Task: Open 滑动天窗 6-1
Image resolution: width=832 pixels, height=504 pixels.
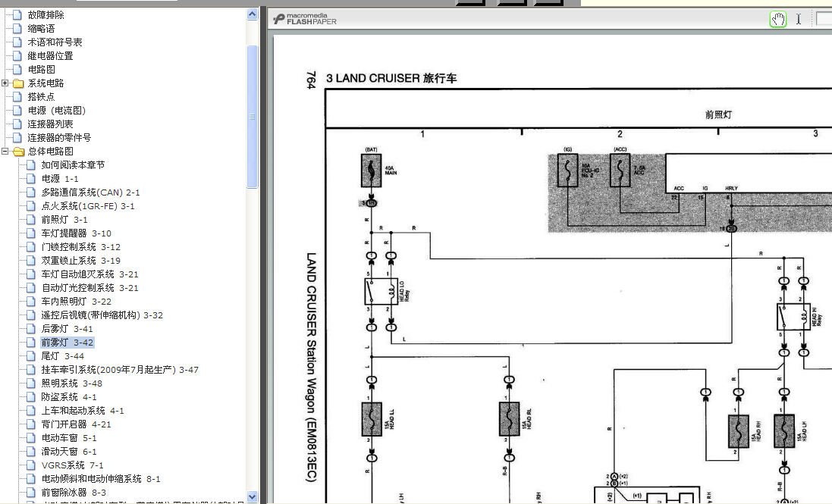Action: click(x=69, y=452)
